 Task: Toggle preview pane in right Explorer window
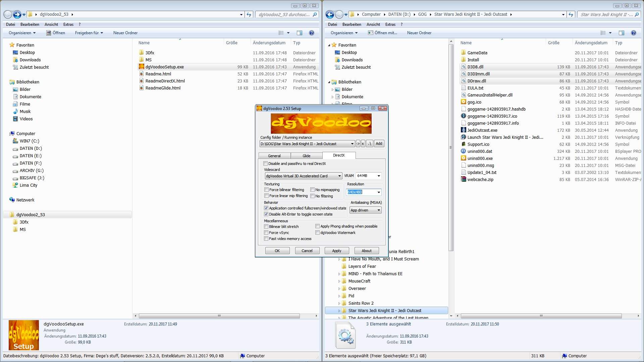pos(622,33)
